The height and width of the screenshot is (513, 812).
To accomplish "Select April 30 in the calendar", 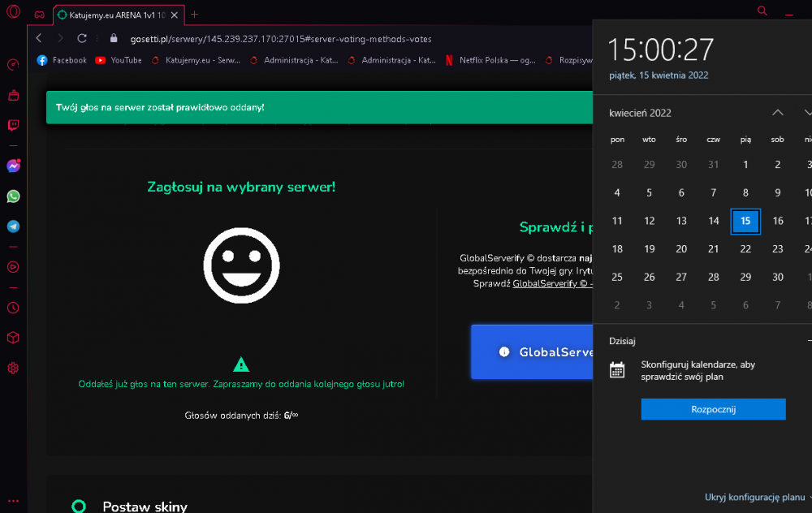I will tap(778, 277).
